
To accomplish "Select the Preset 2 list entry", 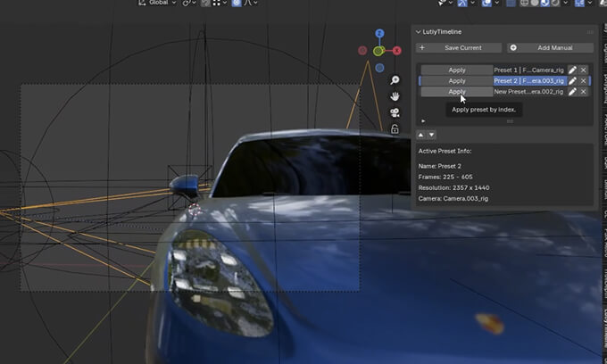I will [528, 80].
